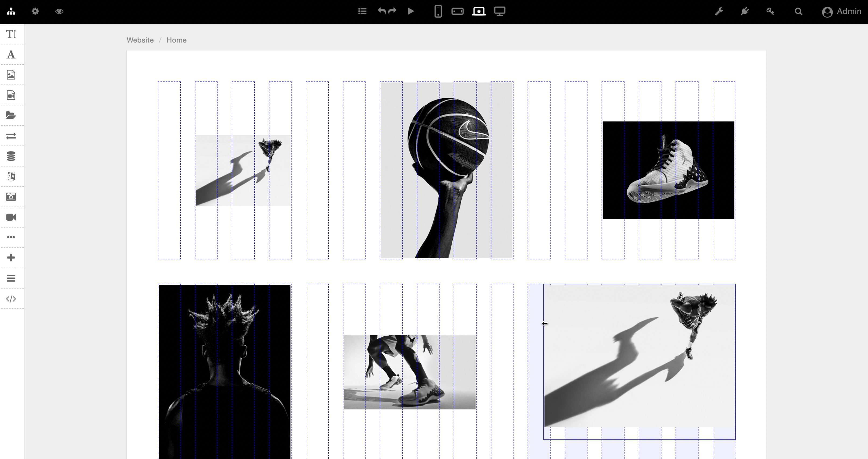Open the hamburger menu tool
This screenshot has width=868, height=459.
[11, 278]
